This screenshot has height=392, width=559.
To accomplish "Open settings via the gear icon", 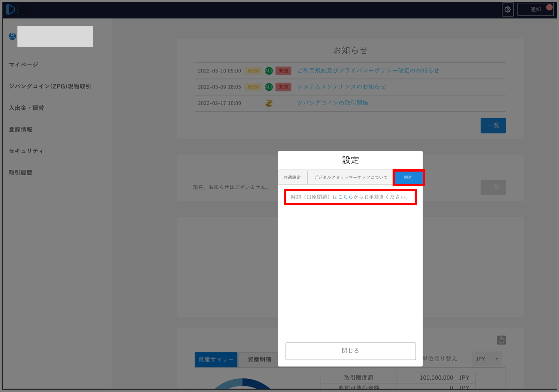I will coord(508,9).
